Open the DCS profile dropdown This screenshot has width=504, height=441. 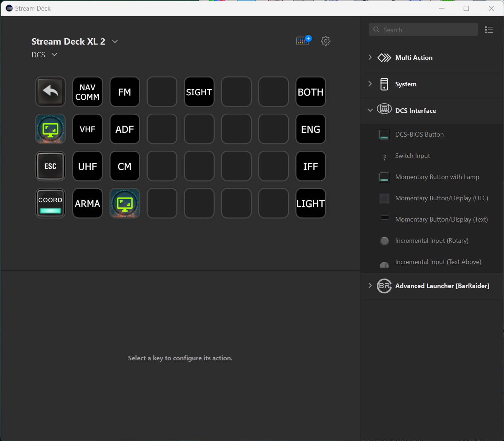pyautogui.click(x=54, y=55)
